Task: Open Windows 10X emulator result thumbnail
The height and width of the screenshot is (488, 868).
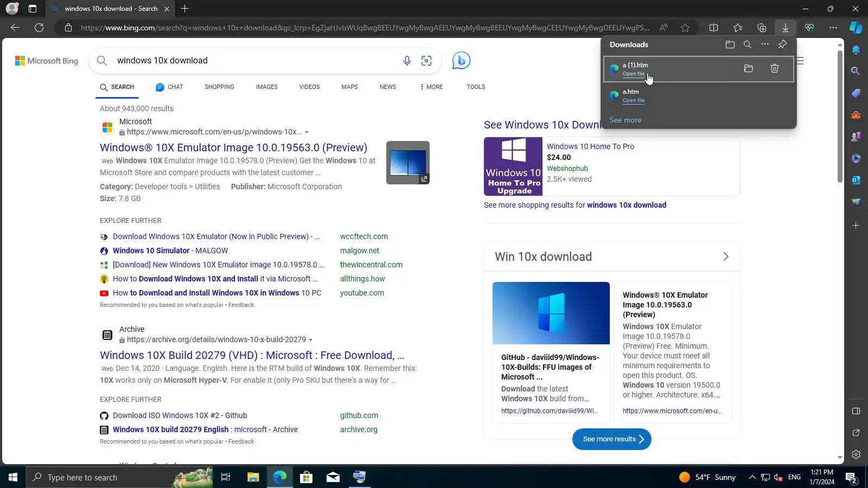Action: [408, 163]
